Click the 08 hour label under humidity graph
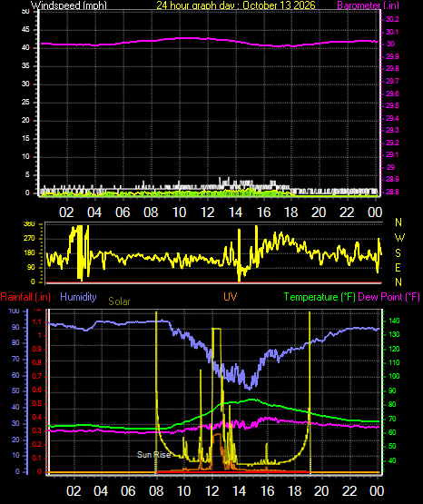423x504 pixels. coord(156,491)
